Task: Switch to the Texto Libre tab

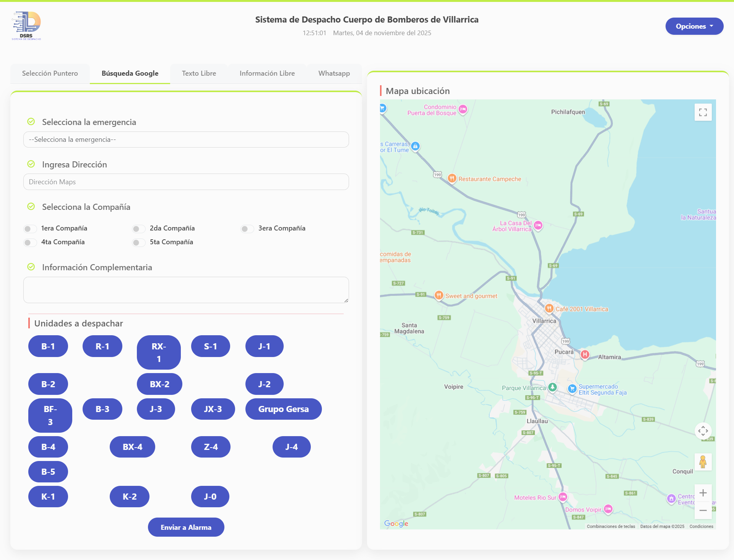Action: [199, 73]
